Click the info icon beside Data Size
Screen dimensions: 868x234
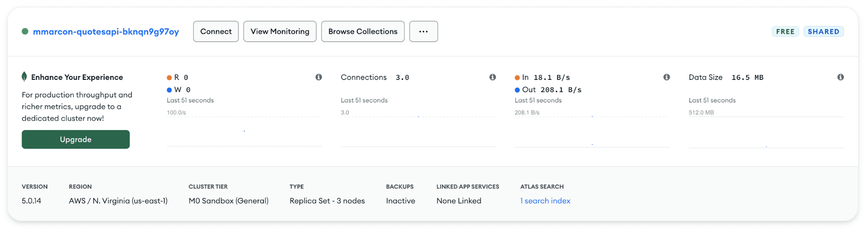click(841, 77)
